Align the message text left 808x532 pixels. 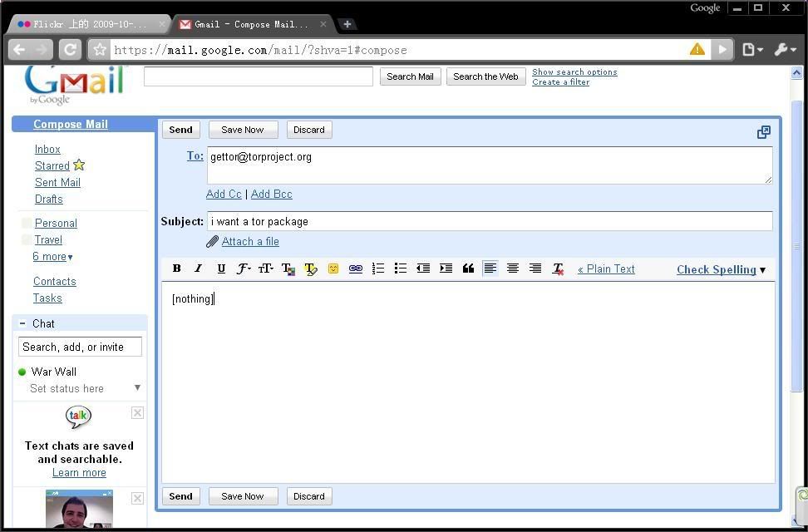point(490,268)
